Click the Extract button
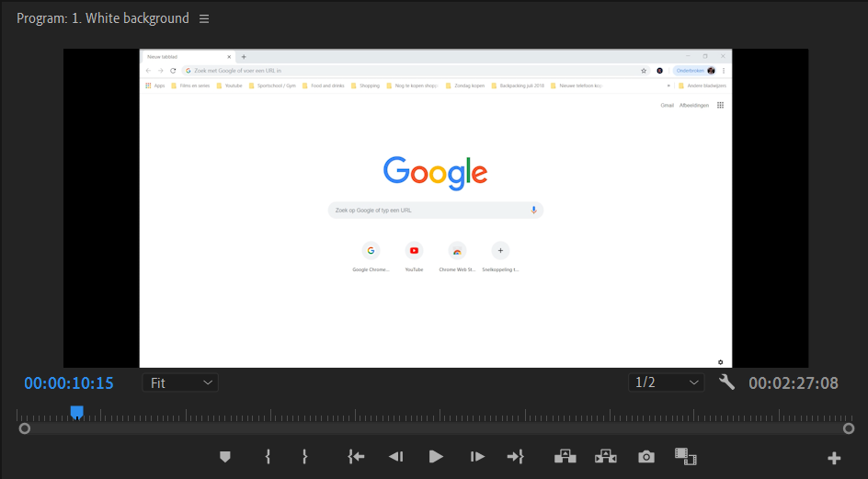 pos(606,457)
